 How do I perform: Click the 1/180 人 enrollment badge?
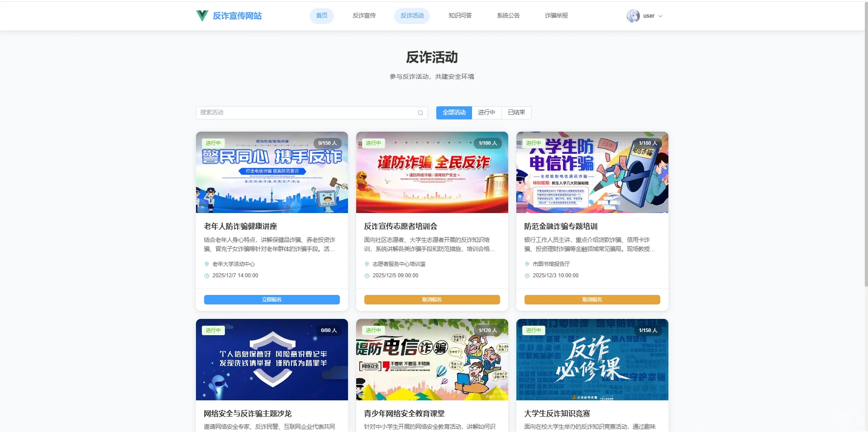649,142
